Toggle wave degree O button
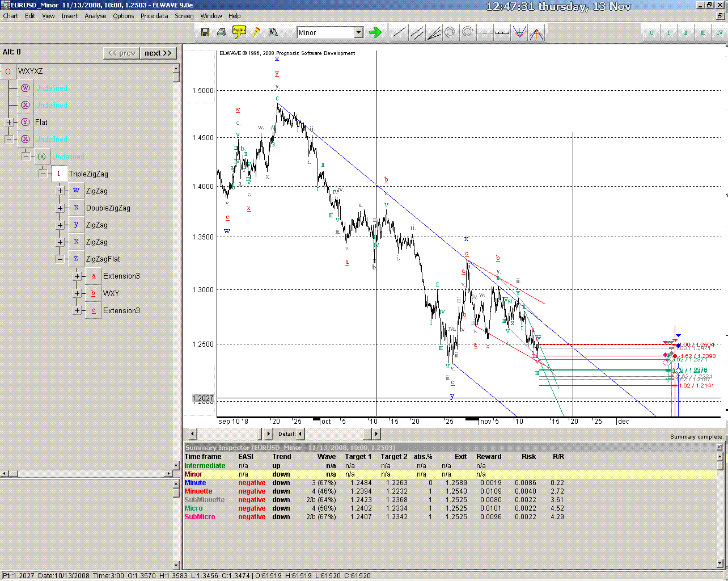 [x=651, y=32]
